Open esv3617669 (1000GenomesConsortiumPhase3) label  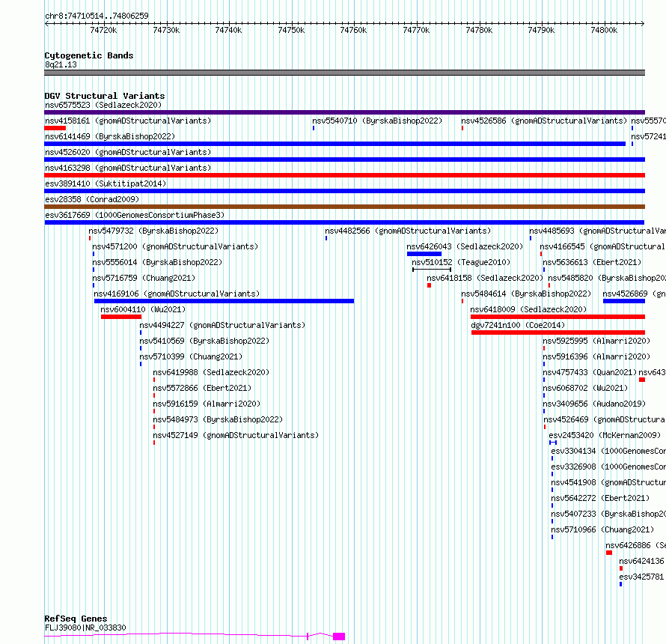[x=135, y=215]
